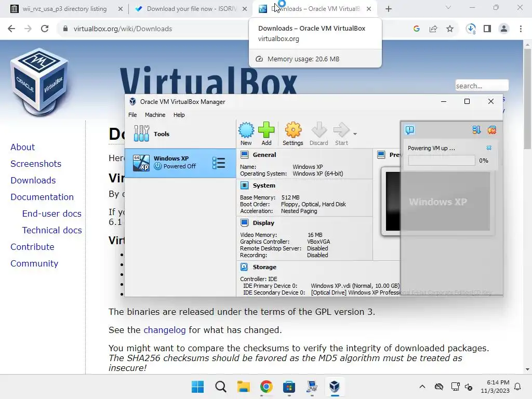Viewport: 532px width, 399px height.
Task: Open a new browser tab
Action: (x=389, y=9)
